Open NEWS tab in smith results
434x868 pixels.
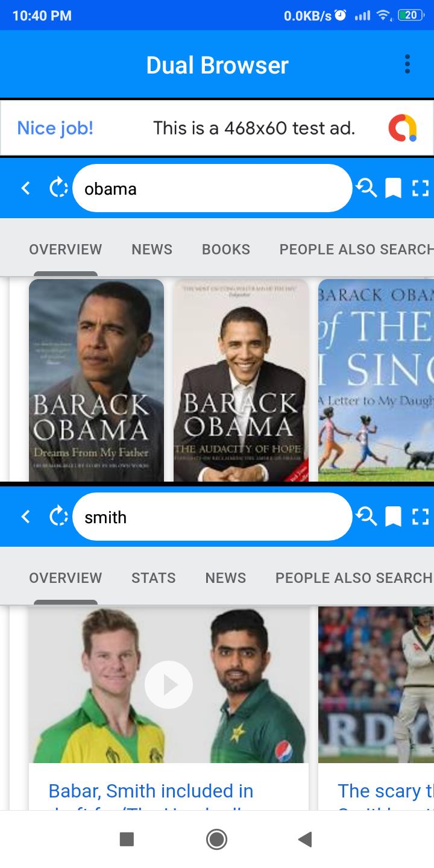225,578
